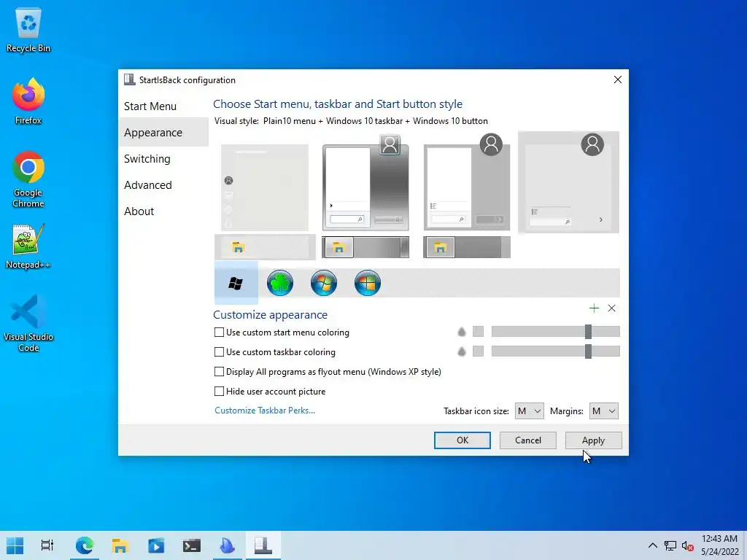The image size is (747, 560).
Task: Click the Apply button
Action: coord(593,440)
